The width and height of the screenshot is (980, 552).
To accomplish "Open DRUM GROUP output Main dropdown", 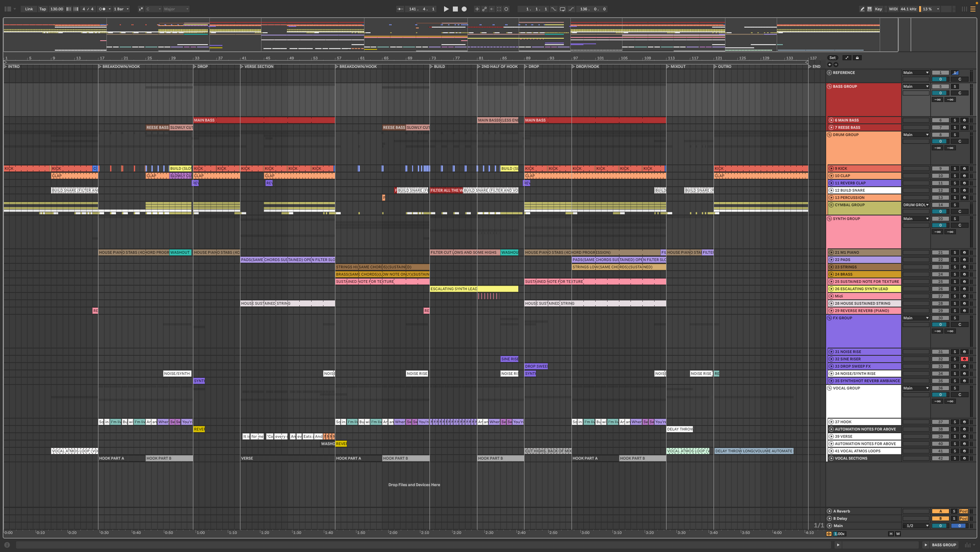I will coord(916,135).
